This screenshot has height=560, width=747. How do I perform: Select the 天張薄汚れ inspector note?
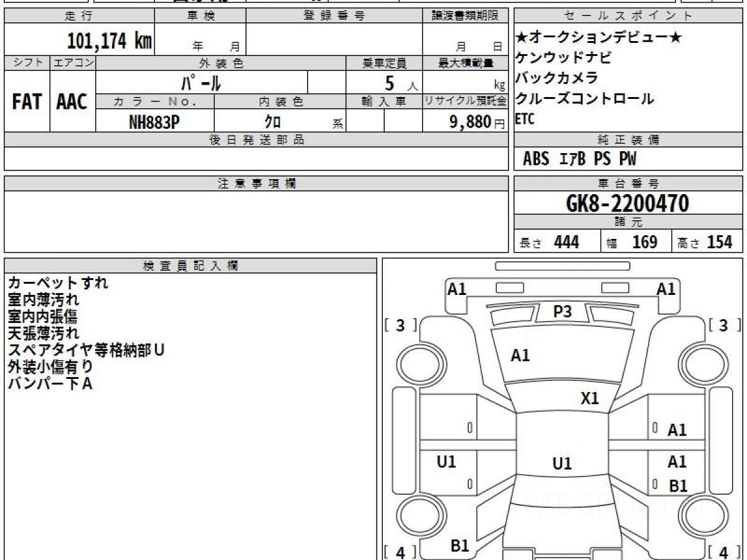(44, 333)
